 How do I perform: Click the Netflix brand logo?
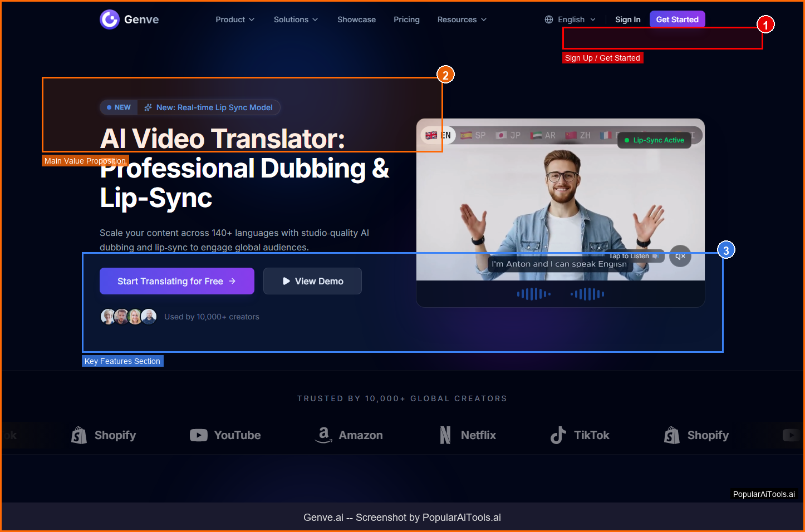[x=468, y=435]
